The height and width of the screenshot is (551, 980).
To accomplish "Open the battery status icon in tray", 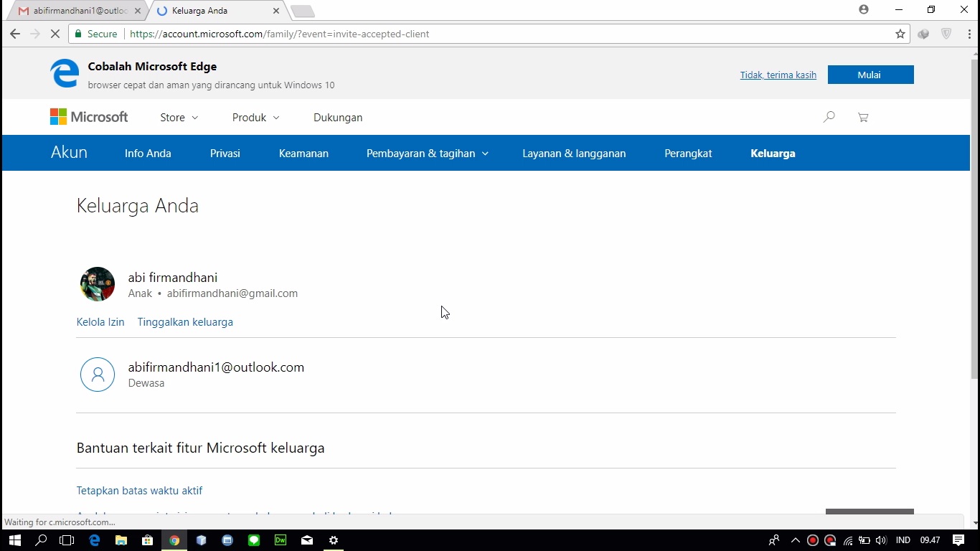I will (x=864, y=540).
